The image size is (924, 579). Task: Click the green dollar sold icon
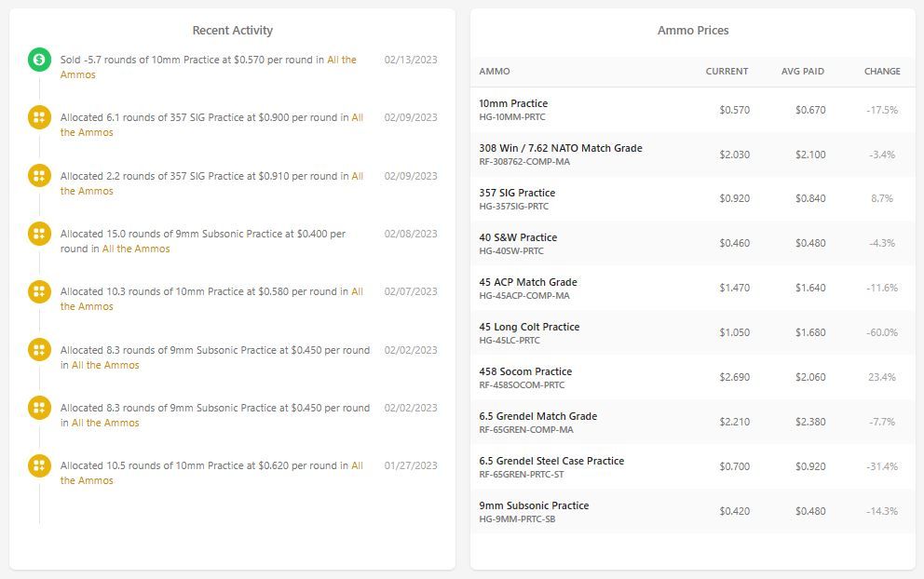click(39, 60)
